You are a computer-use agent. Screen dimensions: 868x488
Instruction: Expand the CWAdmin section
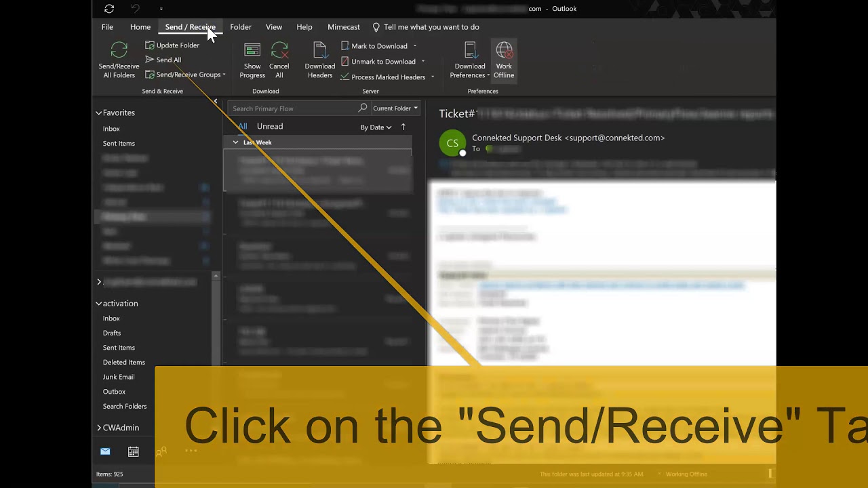tap(99, 428)
